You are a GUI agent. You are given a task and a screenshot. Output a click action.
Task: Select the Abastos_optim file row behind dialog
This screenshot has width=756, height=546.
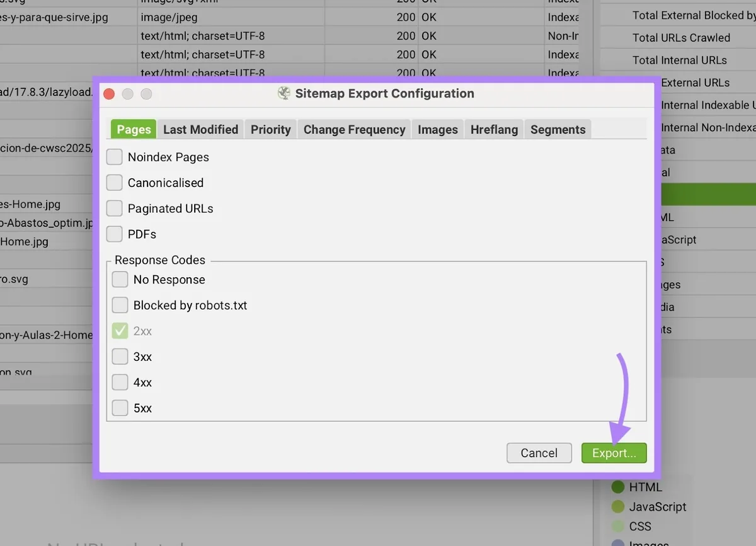pos(47,223)
